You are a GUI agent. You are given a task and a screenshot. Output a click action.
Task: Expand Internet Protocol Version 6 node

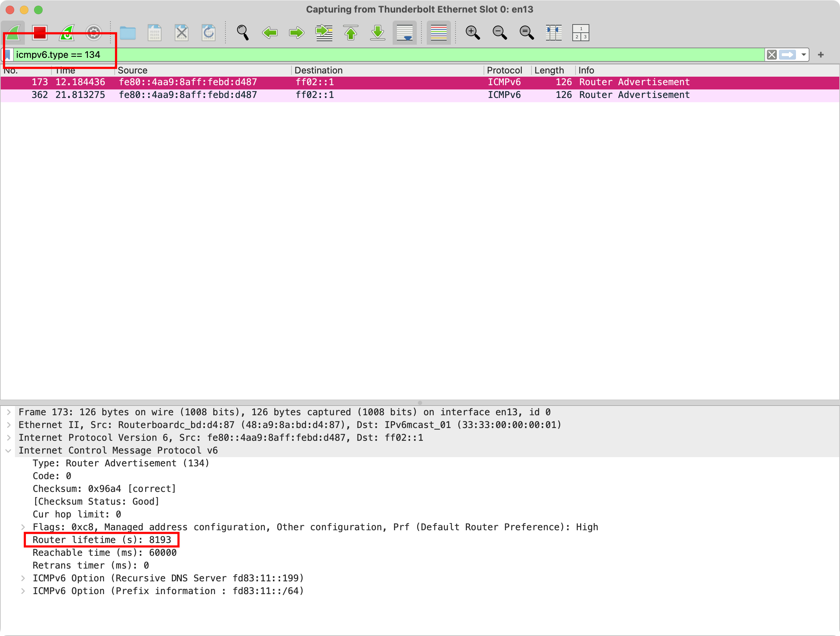click(9, 438)
